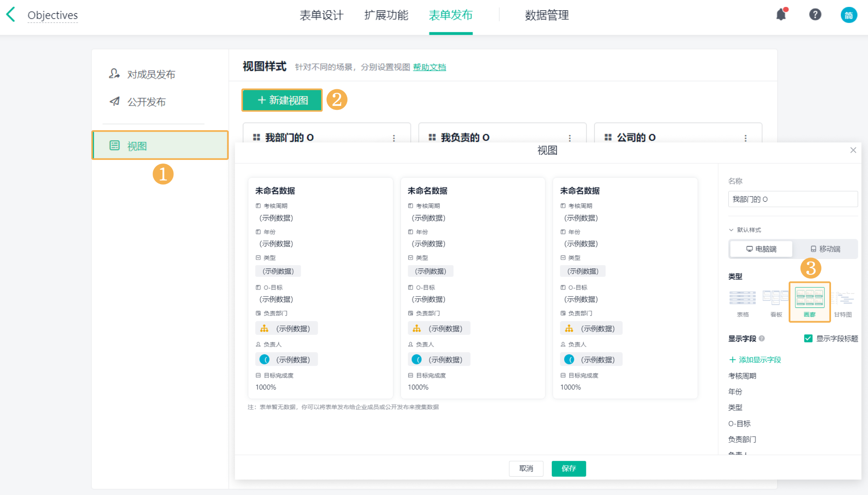The width and height of the screenshot is (868, 495).
Task: Select the O-目标 display field
Action: [739, 423]
